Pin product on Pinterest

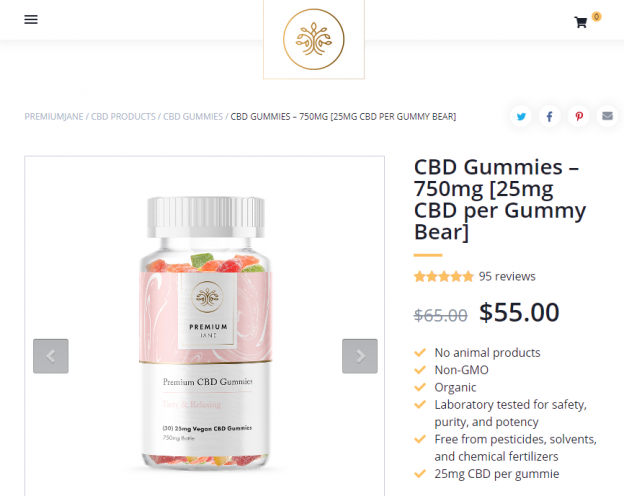[x=579, y=116]
